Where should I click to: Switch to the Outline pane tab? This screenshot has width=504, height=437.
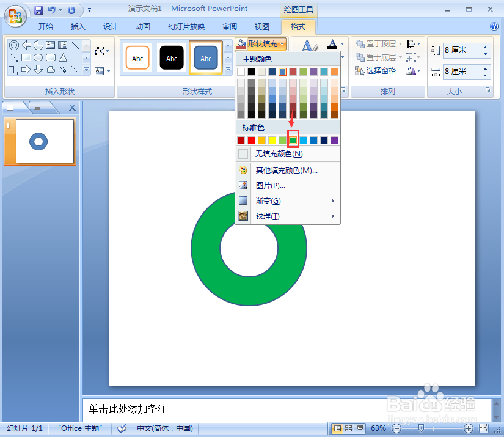point(38,108)
